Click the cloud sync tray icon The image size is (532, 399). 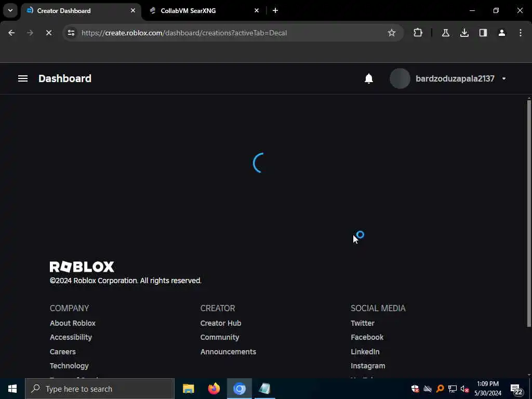[x=428, y=389]
